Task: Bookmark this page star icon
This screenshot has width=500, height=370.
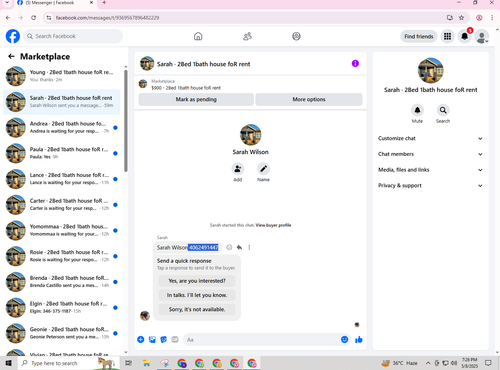Action: pyautogui.click(x=461, y=18)
